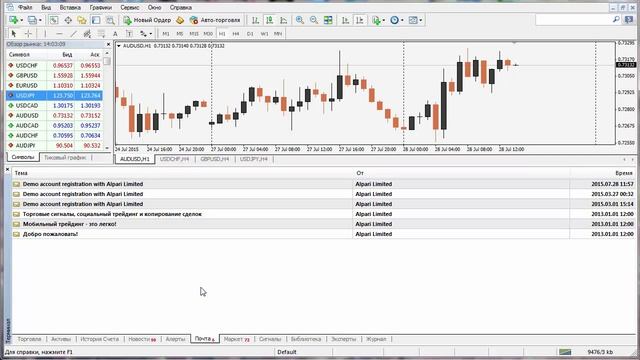Image resolution: width=640 pixels, height=360 pixels.
Task: Close the Terminal panel
Action: tap(7, 169)
